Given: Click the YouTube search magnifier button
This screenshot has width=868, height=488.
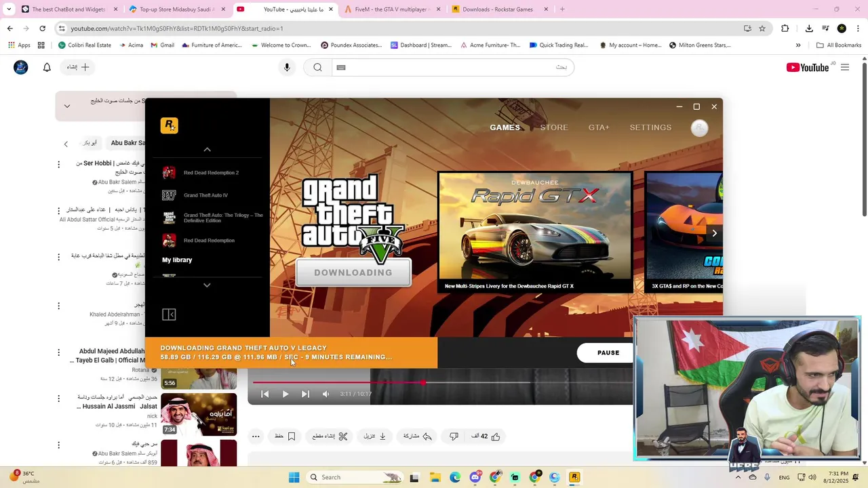Looking at the screenshot, I should tap(317, 67).
